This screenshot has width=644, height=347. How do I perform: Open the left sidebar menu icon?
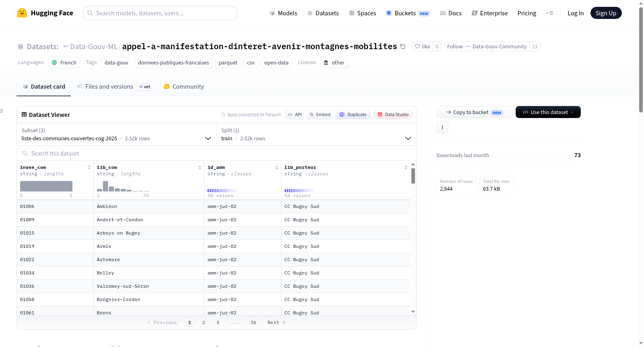[2, 111]
